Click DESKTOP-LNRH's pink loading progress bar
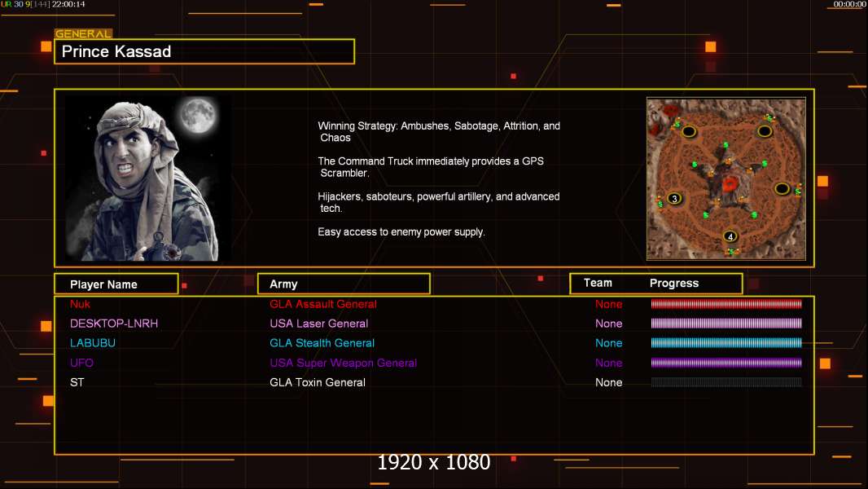The height and width of the screenshot is (489, 868). [726, 323]
